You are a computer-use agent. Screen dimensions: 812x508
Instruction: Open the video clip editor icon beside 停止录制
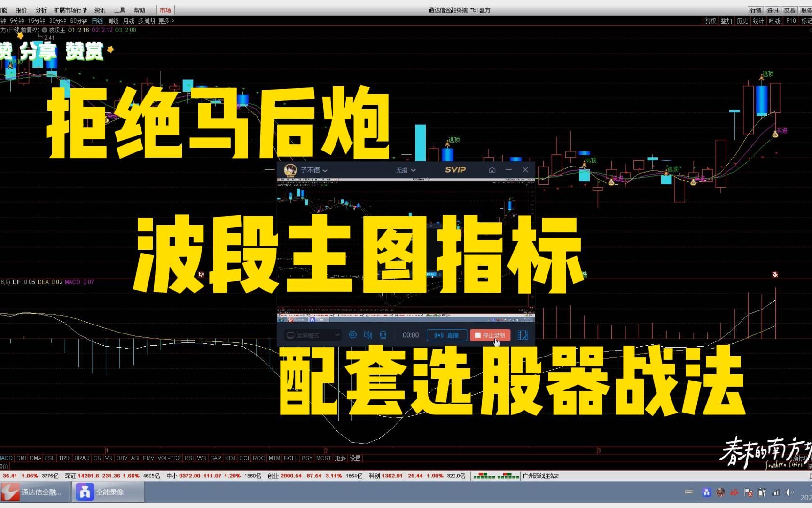click(x=523, y=335)
